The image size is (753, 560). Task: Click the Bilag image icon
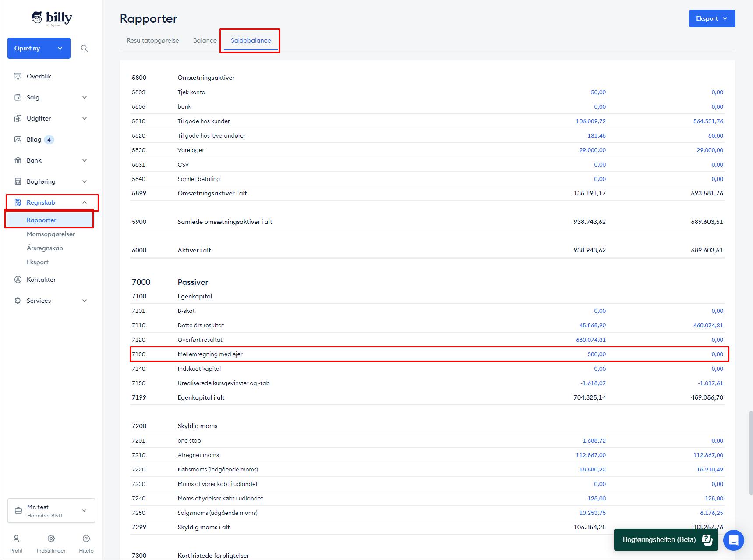tap(18, 139)
